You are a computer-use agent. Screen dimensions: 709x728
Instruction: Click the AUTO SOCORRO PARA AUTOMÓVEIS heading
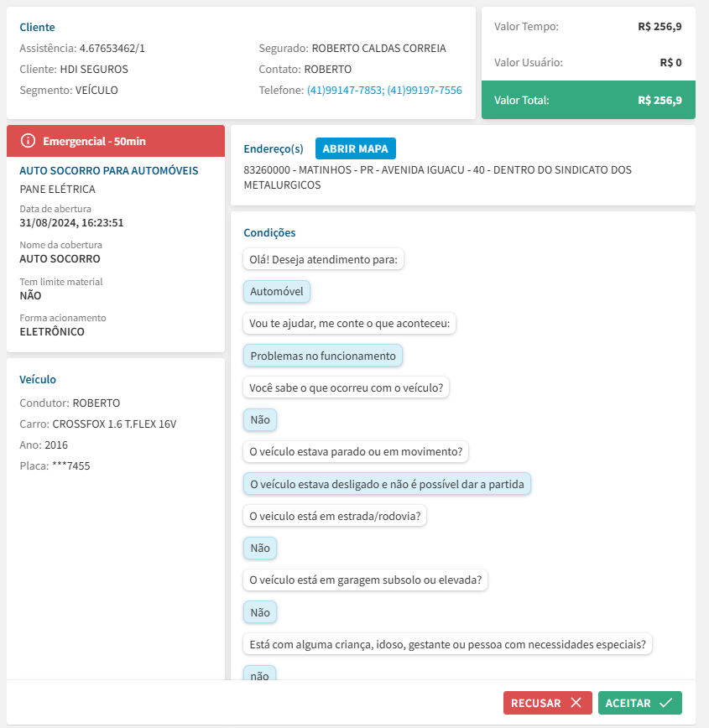[x=109, y=170]
